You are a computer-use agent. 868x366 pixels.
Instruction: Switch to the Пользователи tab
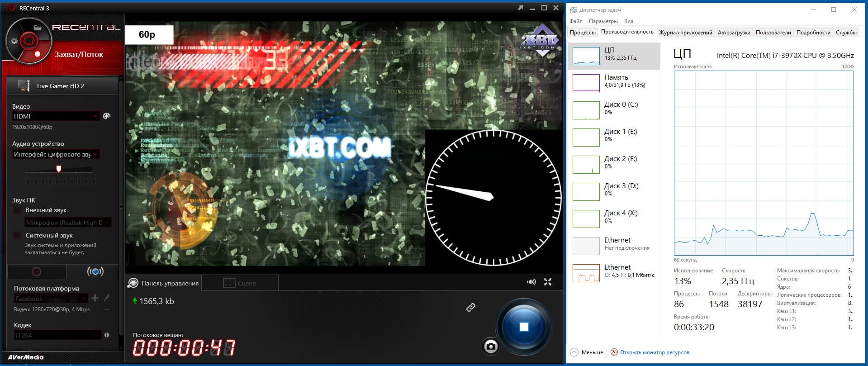pyautogui.click(x=773, y=33)
